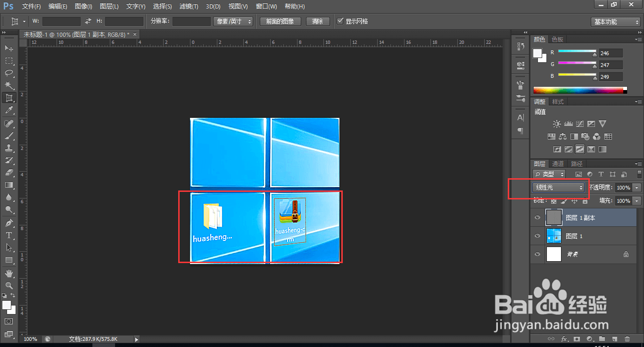The height and width of the screenshot is (347, 644).
Task: Open the Character panel icon in dock
Action: point(520,117)
